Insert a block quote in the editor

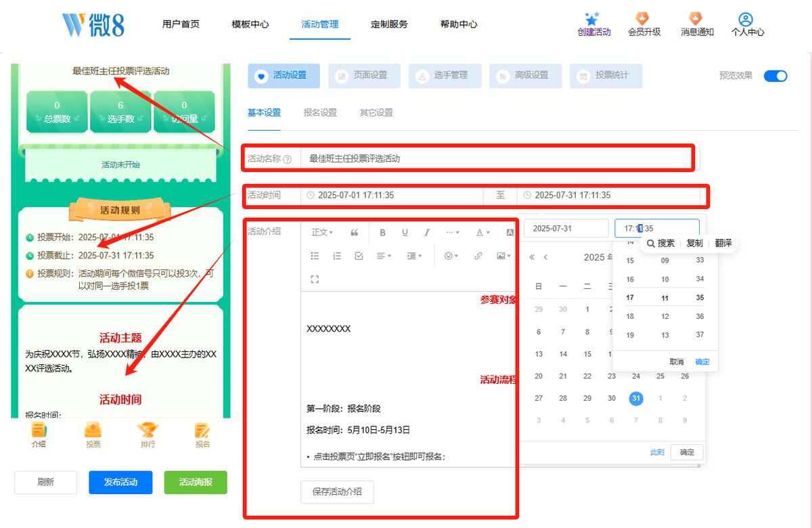tap(354, 232)
